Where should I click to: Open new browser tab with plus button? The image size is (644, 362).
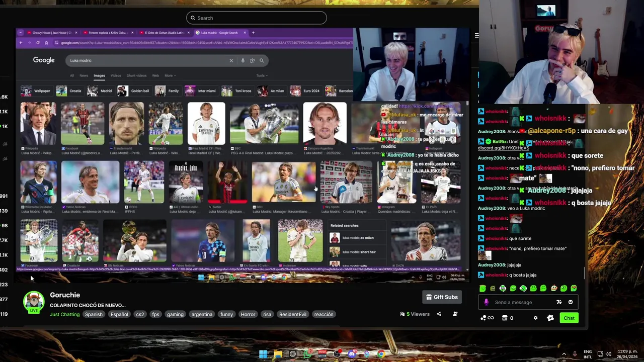(253, 33)
